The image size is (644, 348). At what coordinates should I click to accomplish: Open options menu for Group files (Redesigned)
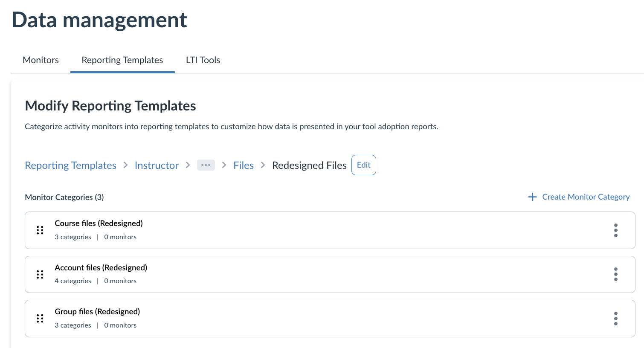[615, 319]
